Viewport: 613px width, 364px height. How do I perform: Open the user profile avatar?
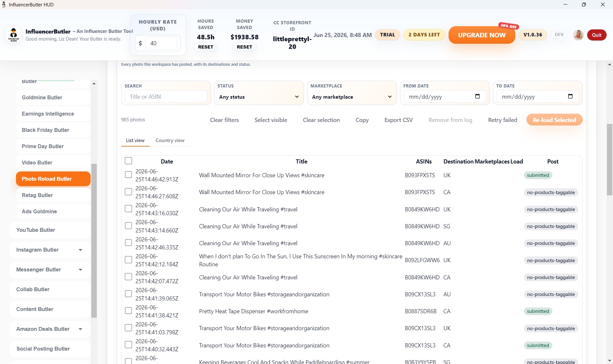click(578, 35)
